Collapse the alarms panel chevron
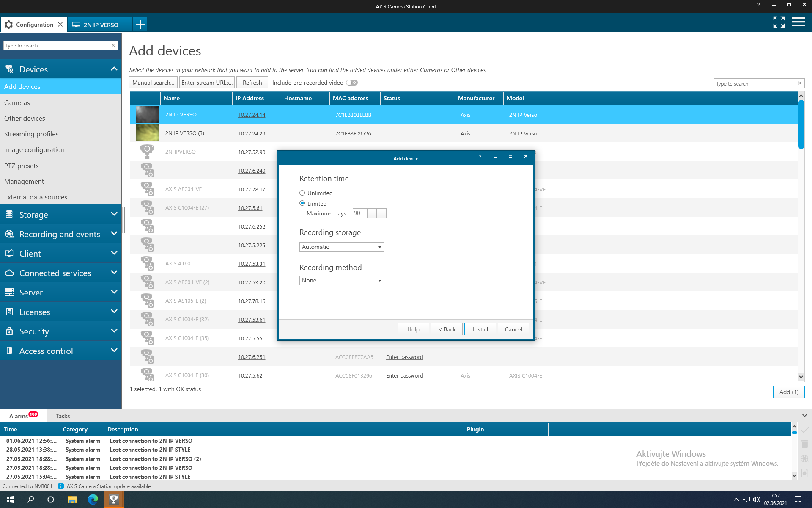812x508 pixels. pos(804,416)
